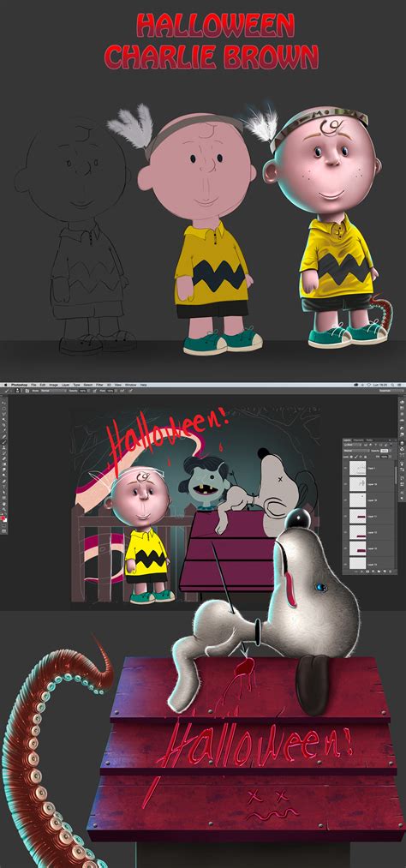Click the white background color swatch
The height and width of the screenshot is (868, 406).
coord(5,521)
